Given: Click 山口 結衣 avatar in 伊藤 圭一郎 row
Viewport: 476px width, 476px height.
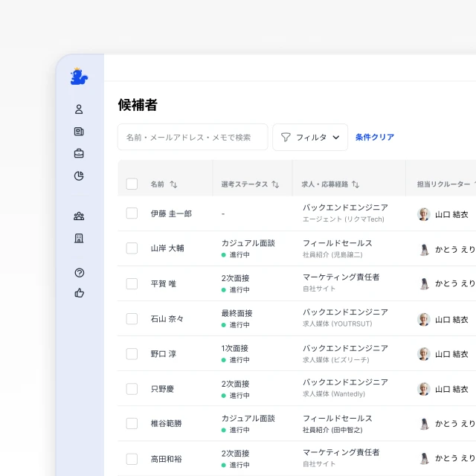Looking at the screenshot, I should pyautogui.click(x=423, y=214).
